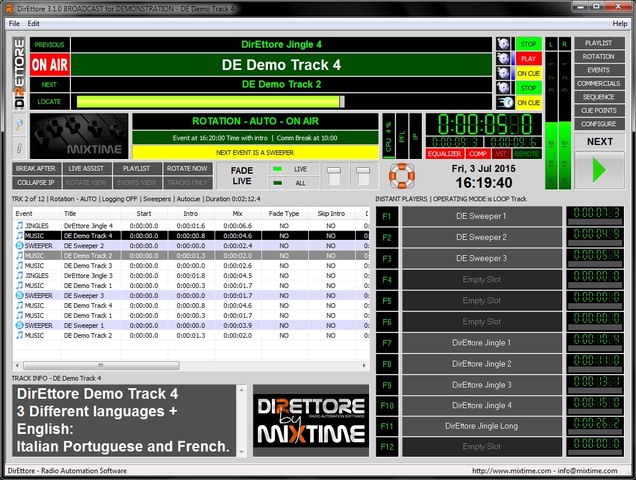Open the CONFIGURE panel

599,124
